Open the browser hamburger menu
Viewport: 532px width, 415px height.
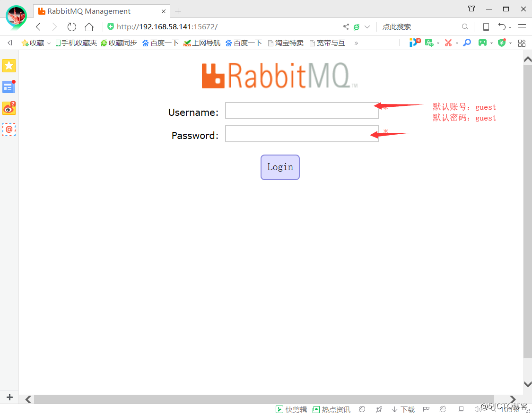tap(522, 27)
